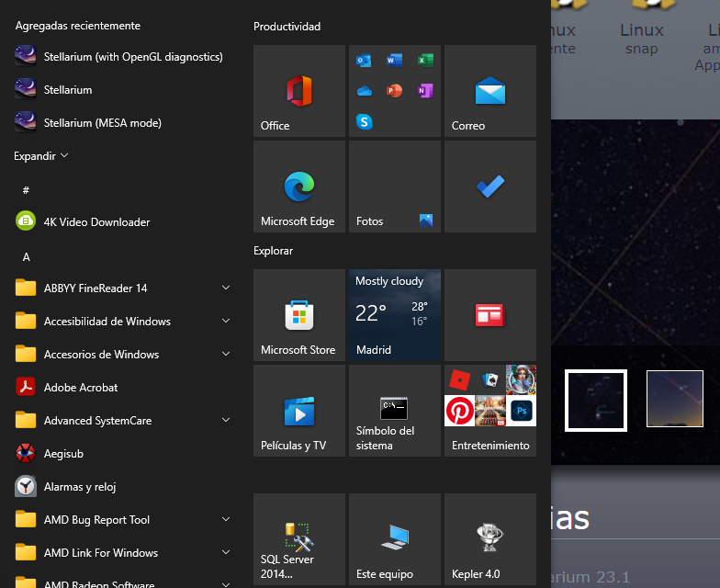
Task: Select the sunset sky thumbnail in background page
Action: coord(675,399)
